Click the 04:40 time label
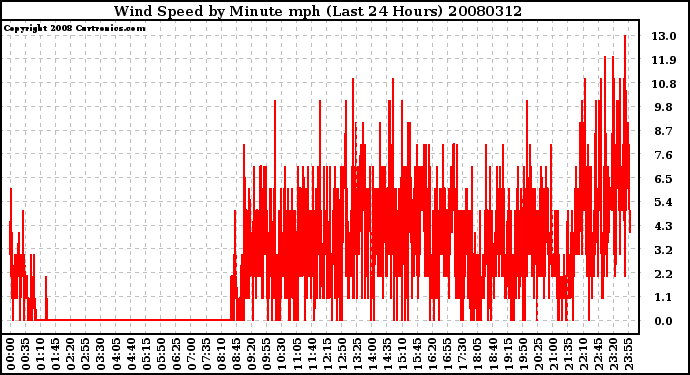The height and width of the screenshot is (375, 690). [131, 354]
